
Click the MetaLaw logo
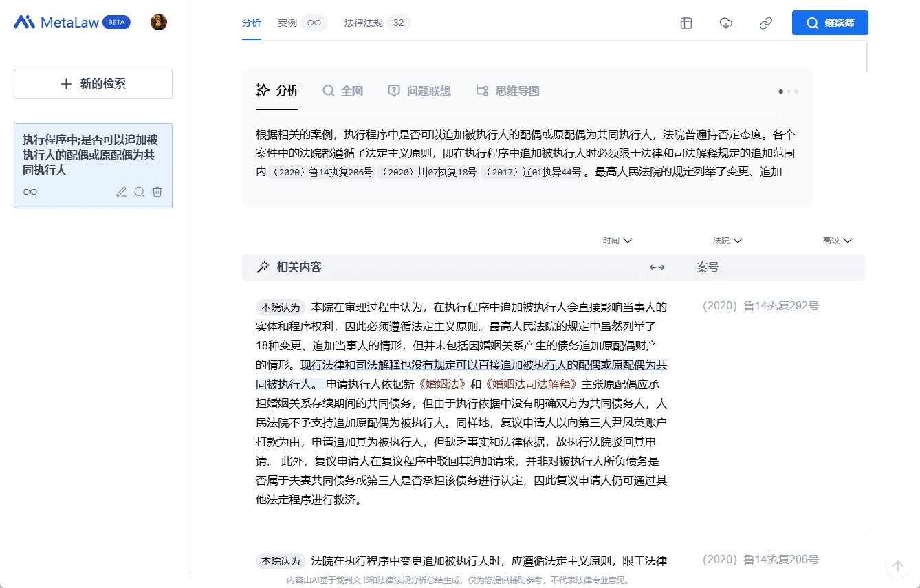pyautogui.click(x=56, y=22)
